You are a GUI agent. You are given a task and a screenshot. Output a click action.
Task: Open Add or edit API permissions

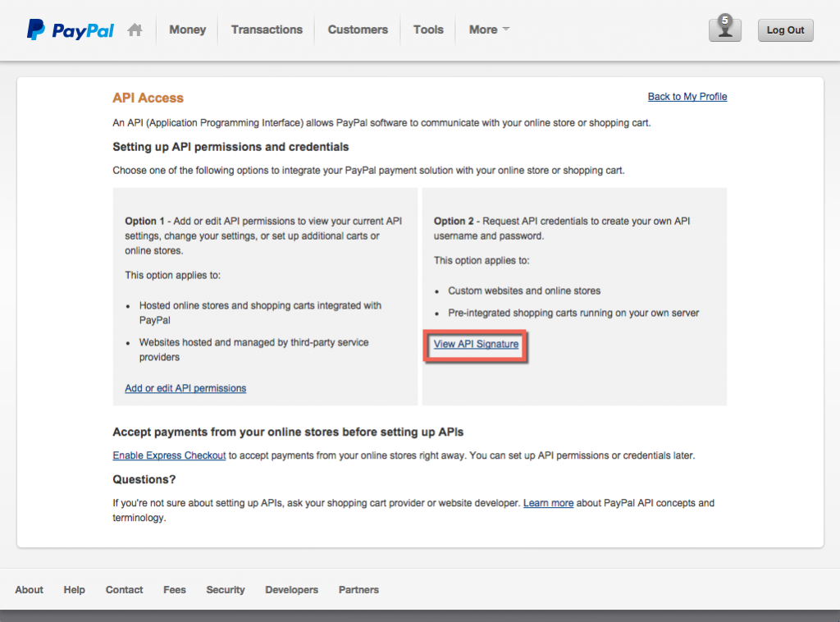point(185,388)
